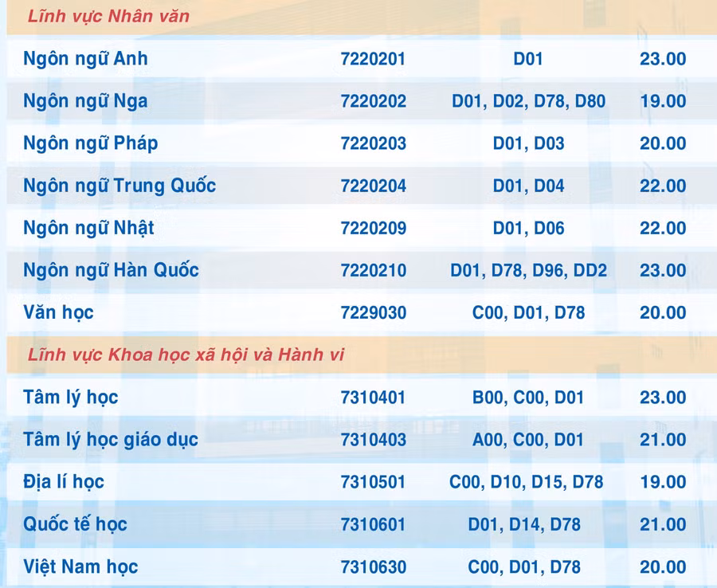Click the 'D01, D02, D78, D80' combination text
Screen dimensions: 717x588
[528, 101]
